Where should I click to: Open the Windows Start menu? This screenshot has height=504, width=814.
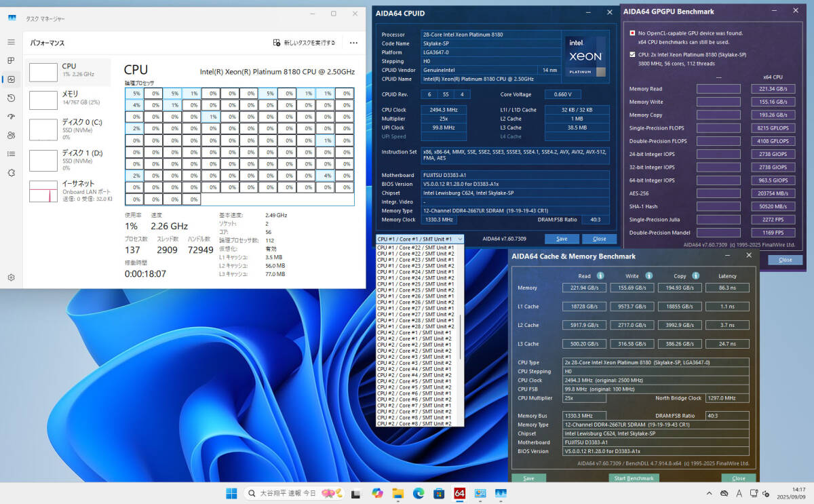coord(231,493)
